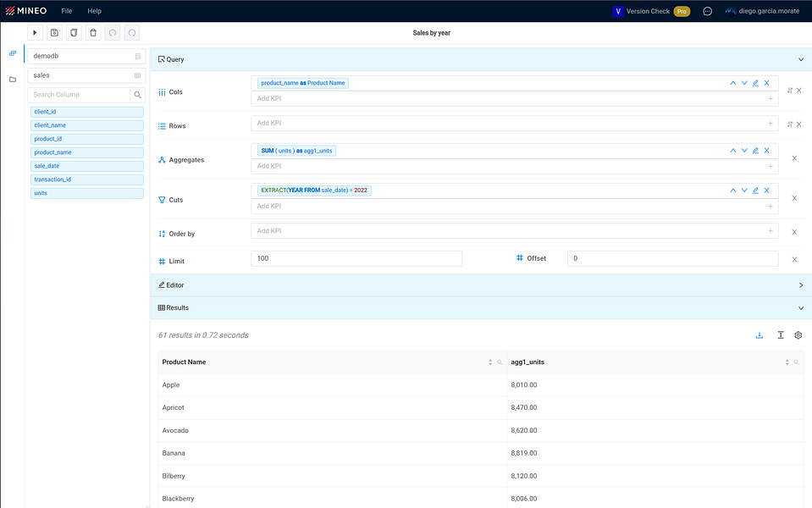This screenshot has width=812, height=508.
Task: Search within agg1_units column
Action: (797, 362)
